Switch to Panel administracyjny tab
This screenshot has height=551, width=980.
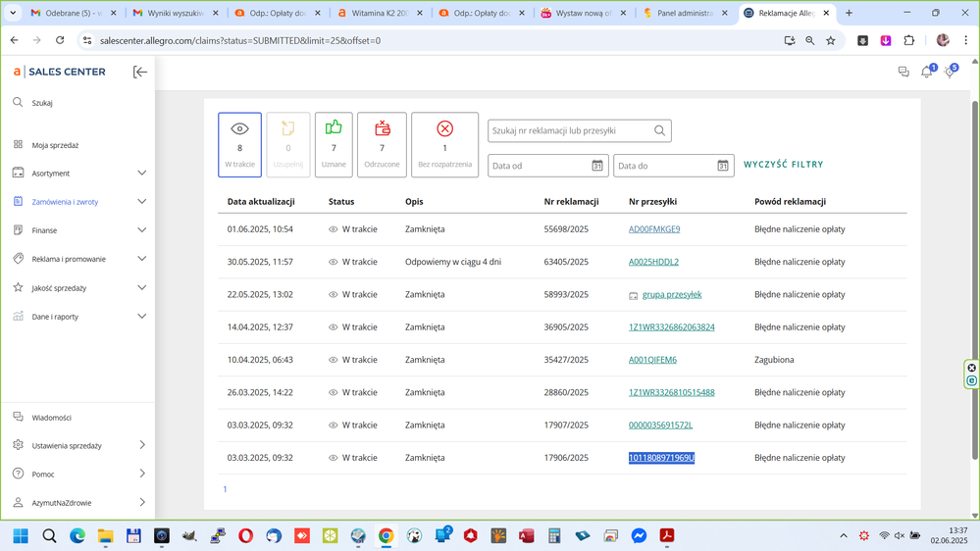685,13
